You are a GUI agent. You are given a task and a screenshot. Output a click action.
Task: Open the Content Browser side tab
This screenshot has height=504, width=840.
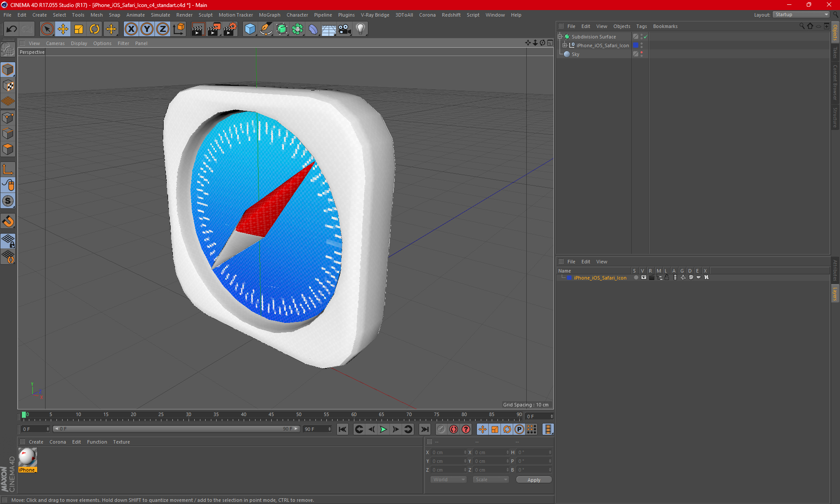835,82
